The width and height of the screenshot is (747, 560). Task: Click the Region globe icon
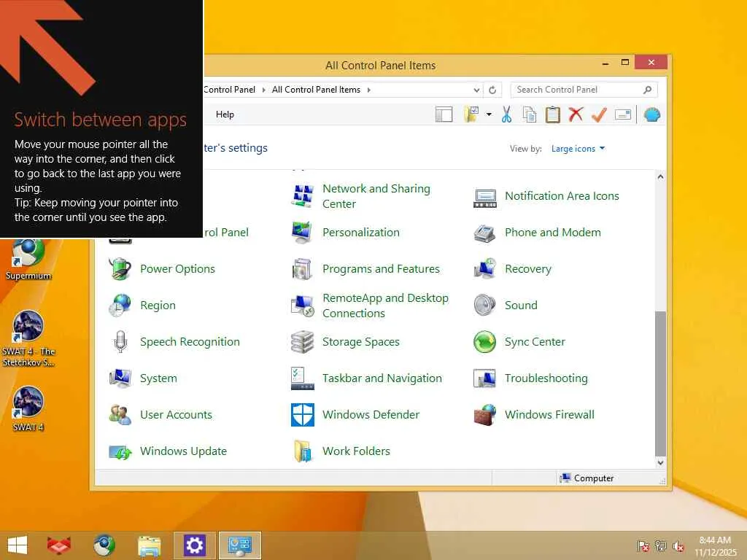120,306
